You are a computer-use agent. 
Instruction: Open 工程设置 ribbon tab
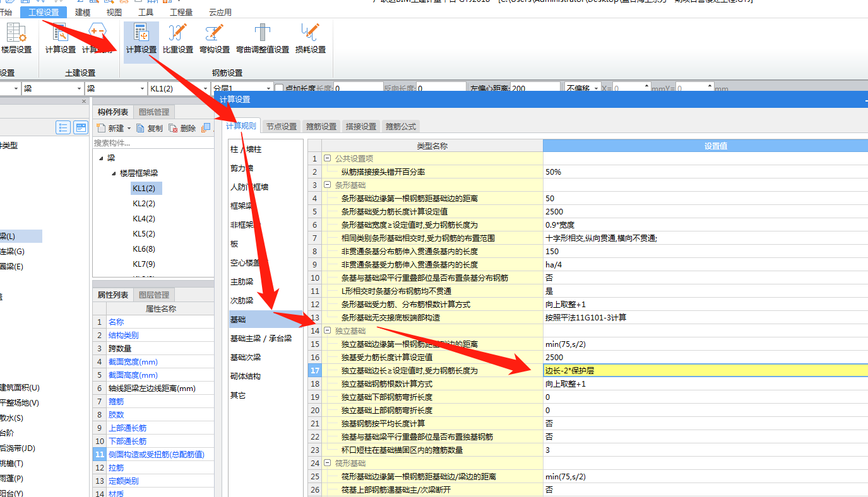coord(44,12)
